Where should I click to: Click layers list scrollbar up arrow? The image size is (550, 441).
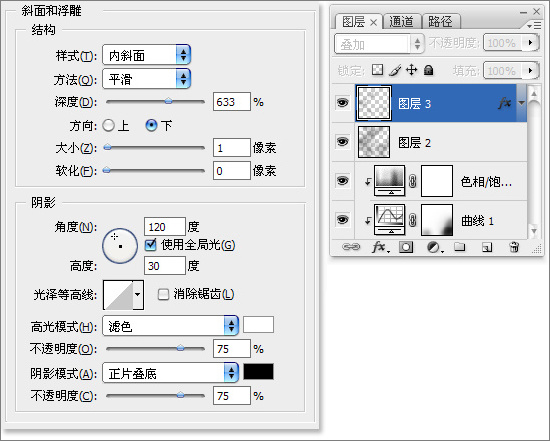point(534,94)
